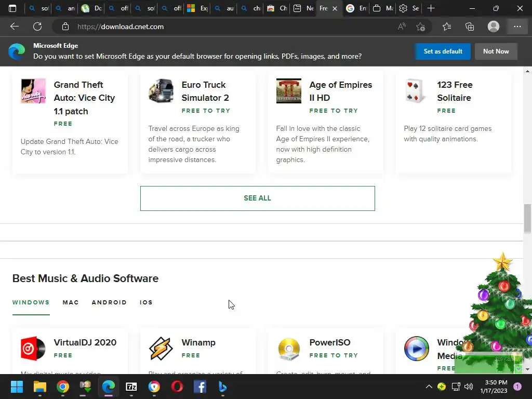
Task: Switch to the Settings 'Se' tab
Action: click(409, 8)
